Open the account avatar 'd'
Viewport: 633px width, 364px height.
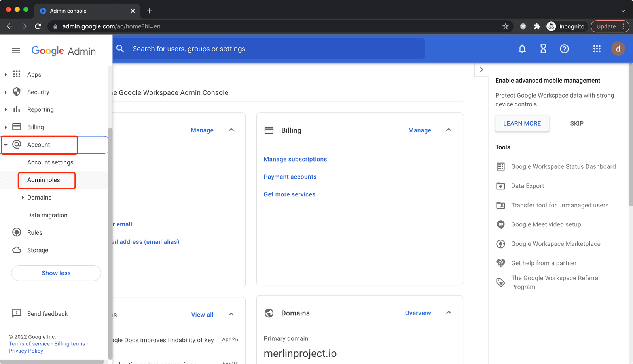[618, 49]
